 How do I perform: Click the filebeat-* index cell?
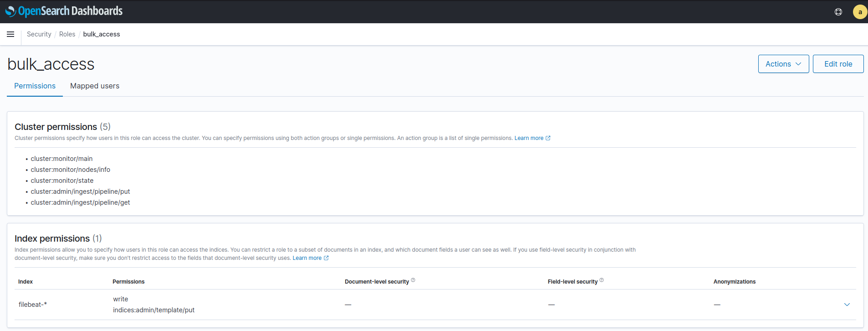(x=33, y=305)
